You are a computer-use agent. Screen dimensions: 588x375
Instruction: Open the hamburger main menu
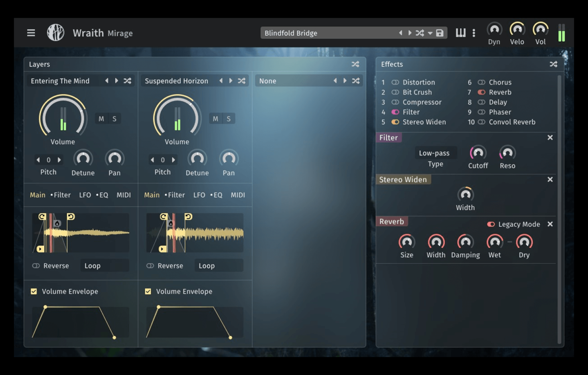click(x=31, y=33)
